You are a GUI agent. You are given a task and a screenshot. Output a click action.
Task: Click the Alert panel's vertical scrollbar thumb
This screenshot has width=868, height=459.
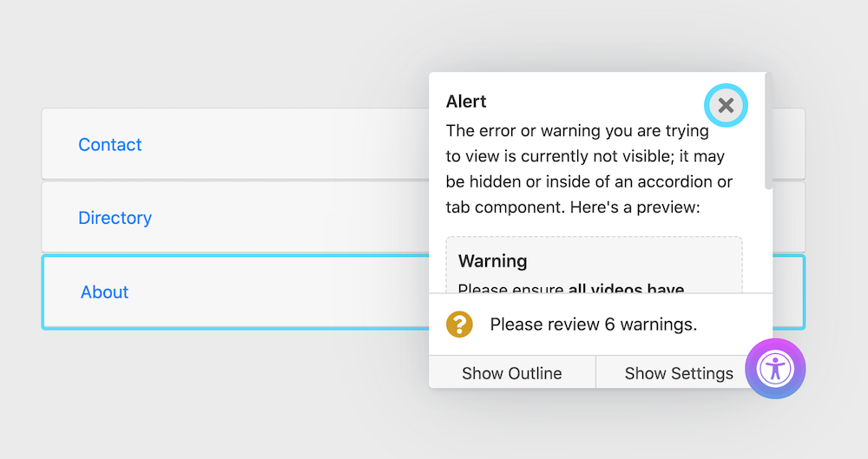[x=768, y=131]
